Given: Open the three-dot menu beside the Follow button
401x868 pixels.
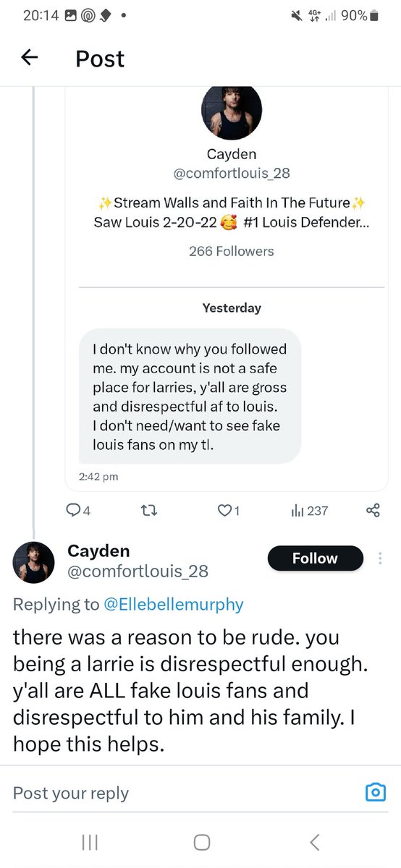Looking at the screenshot, I should [x=381, y=558].
